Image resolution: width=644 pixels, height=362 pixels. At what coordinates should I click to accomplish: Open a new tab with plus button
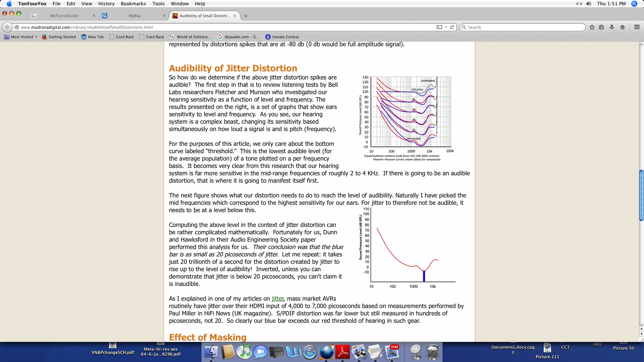246,16
